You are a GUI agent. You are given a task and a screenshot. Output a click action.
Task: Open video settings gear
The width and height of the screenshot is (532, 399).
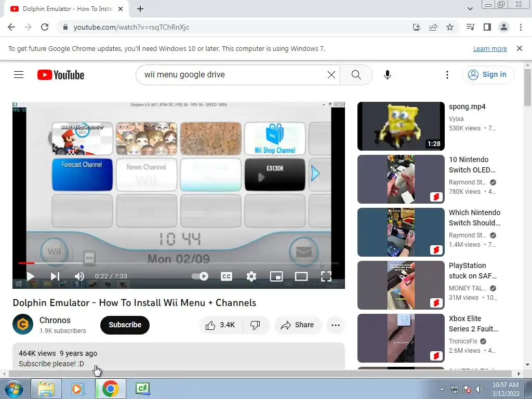click(251, 276)
